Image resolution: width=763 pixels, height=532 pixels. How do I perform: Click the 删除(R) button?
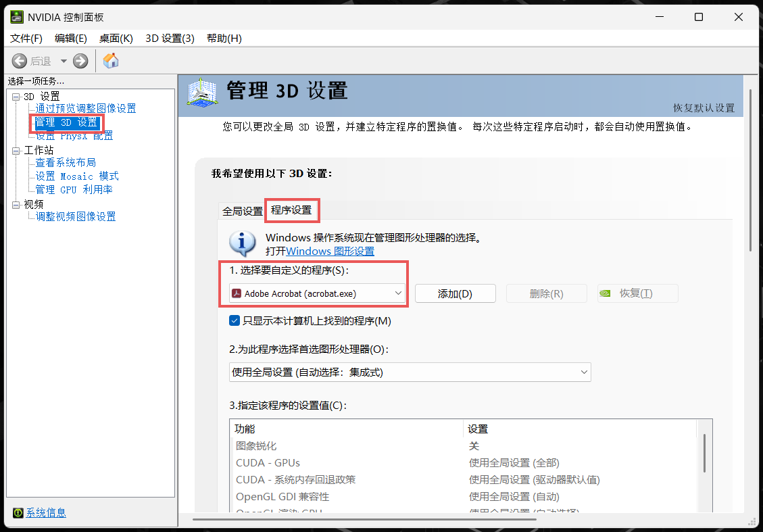[x=547, y=293]
